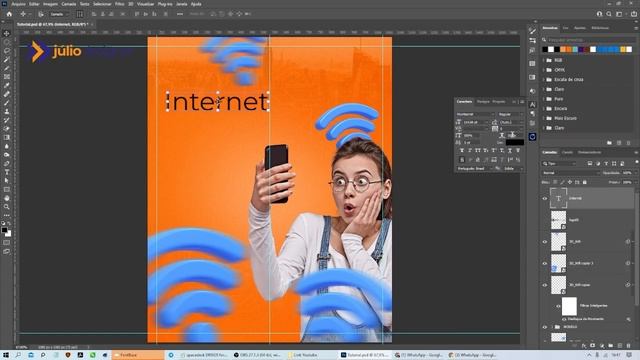Select the 3D_Wifi copiar layer thumbnail
Image resolution: width=640 pixels, height=360 pixels.
coord(558,285)
